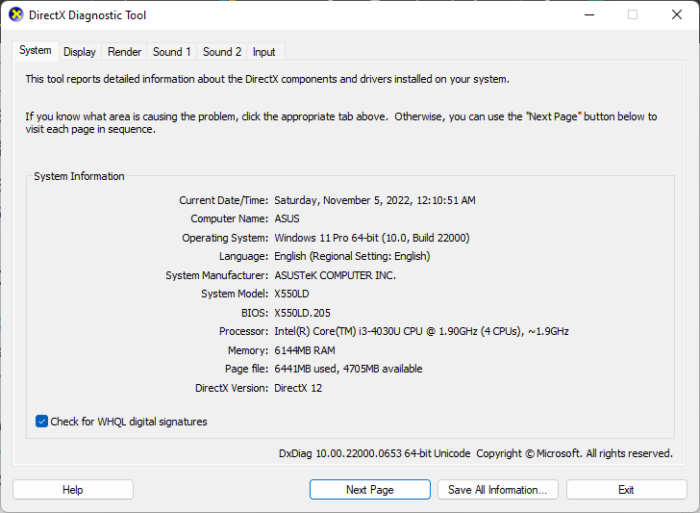Exit the diagnostic tool via Exit button
Image resolution: width=700 pixels, height=513 pixels.
(626, 490)
